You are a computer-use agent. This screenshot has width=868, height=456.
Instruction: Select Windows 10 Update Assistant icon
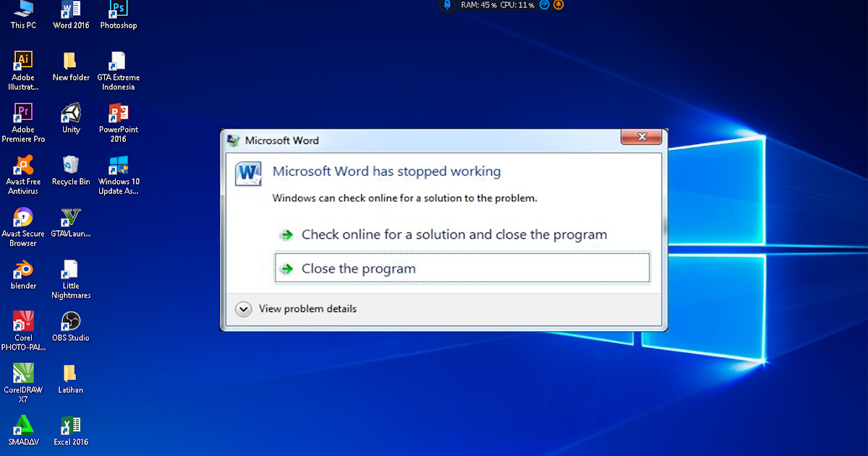click(x=119, y=176)
